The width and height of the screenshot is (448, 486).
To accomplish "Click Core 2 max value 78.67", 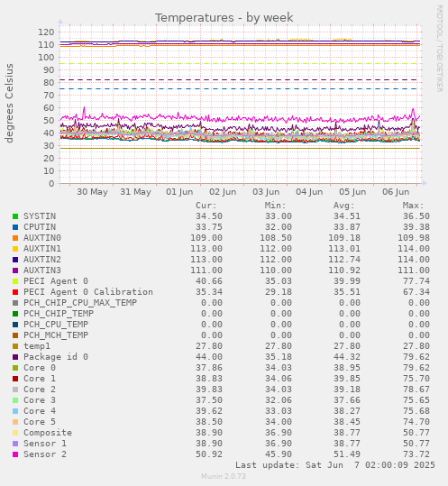I will [416, 390].
